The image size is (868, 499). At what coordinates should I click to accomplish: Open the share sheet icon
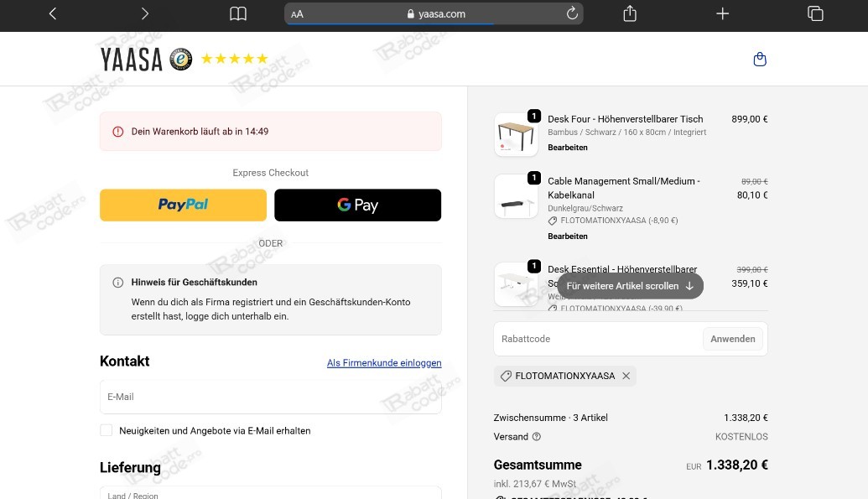(630, 13)
